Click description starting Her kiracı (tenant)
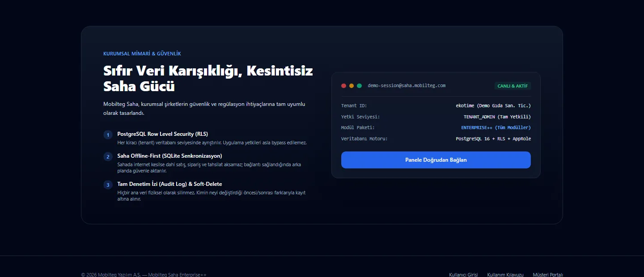Viewport: 644px width, 277px height. (x=212, y=143)
